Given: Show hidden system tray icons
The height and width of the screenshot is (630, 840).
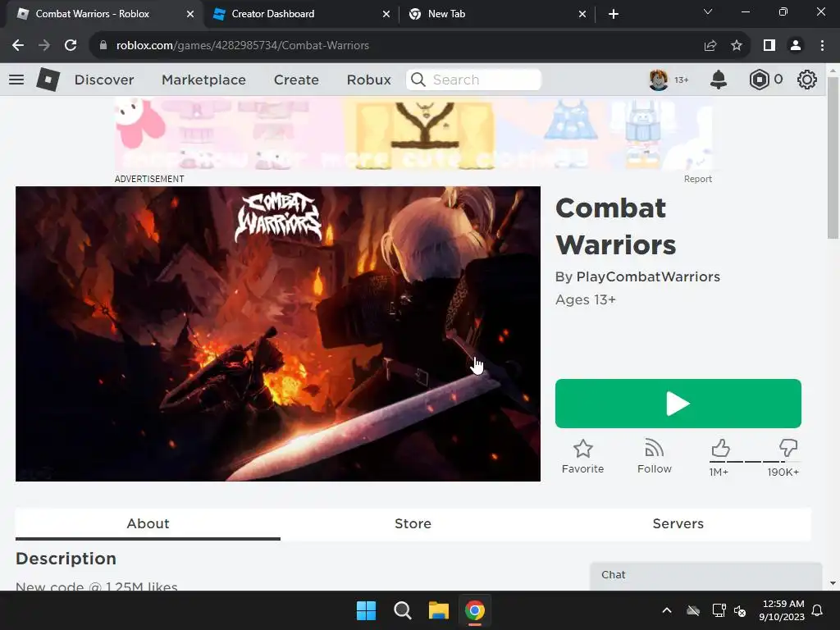Looking at the screenshot, I should [667, 610].
